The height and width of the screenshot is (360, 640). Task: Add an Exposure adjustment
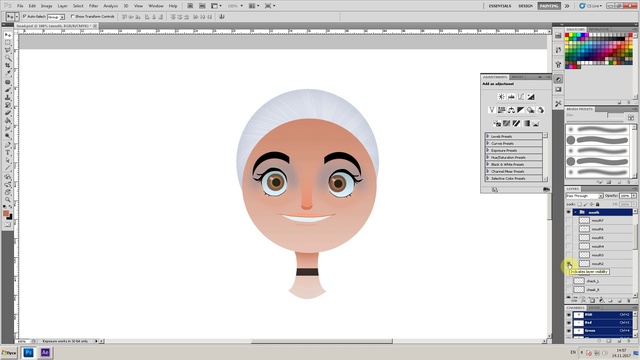[531, 97]
